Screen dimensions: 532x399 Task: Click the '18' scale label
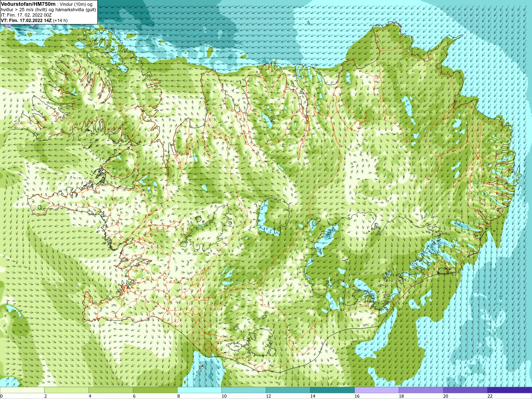click(x=401, y=396)
